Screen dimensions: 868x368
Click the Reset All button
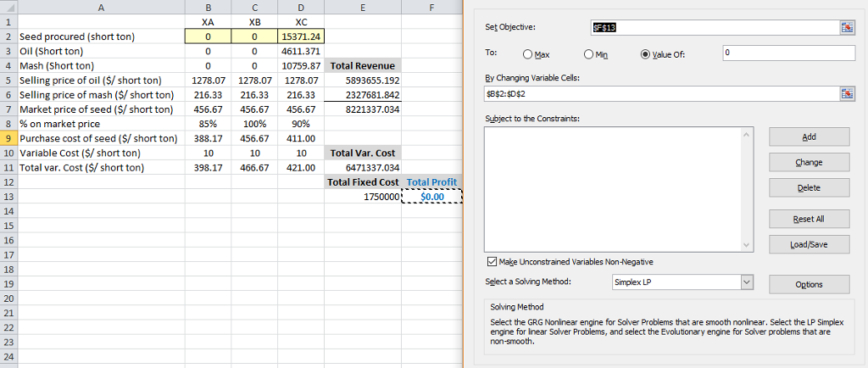pos(808,219)
